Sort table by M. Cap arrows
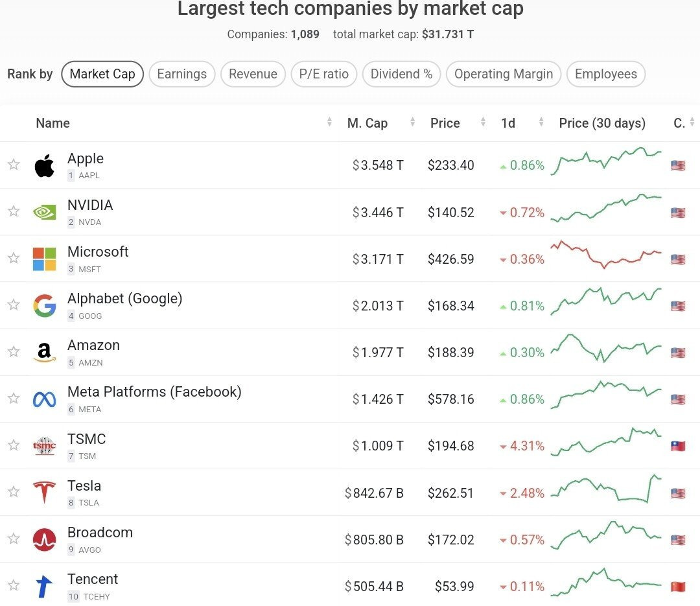This screenshot has width=700, height=606. pyautogui.click(x=412, y=122)
